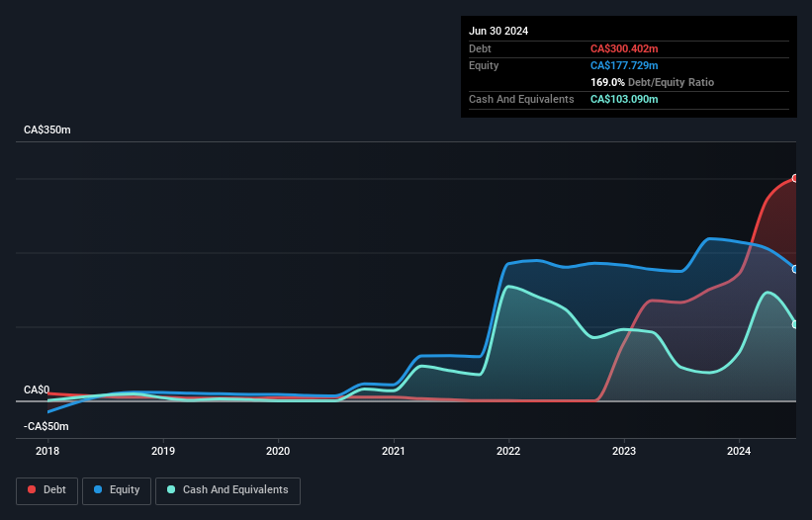This screenshot has height=520, width=812.
Task: Click the Debt label in tooltip
Action: pos(480,48)
